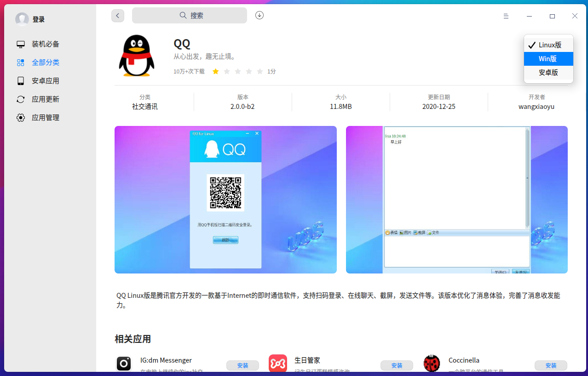Install Coccinella app
The width and height of the screenshot is (588, 376).
pyautogui.click(x=551, y=365)
